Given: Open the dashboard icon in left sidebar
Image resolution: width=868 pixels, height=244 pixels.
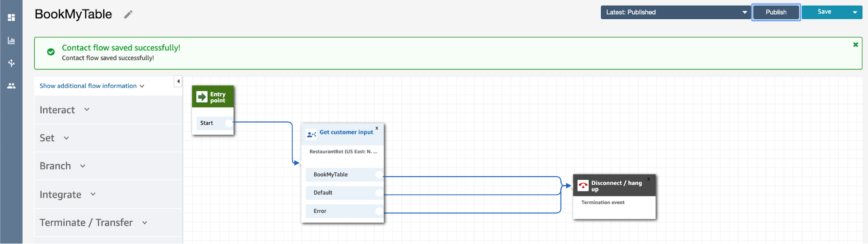Looking at the screenshot, I should pos(11,17).
